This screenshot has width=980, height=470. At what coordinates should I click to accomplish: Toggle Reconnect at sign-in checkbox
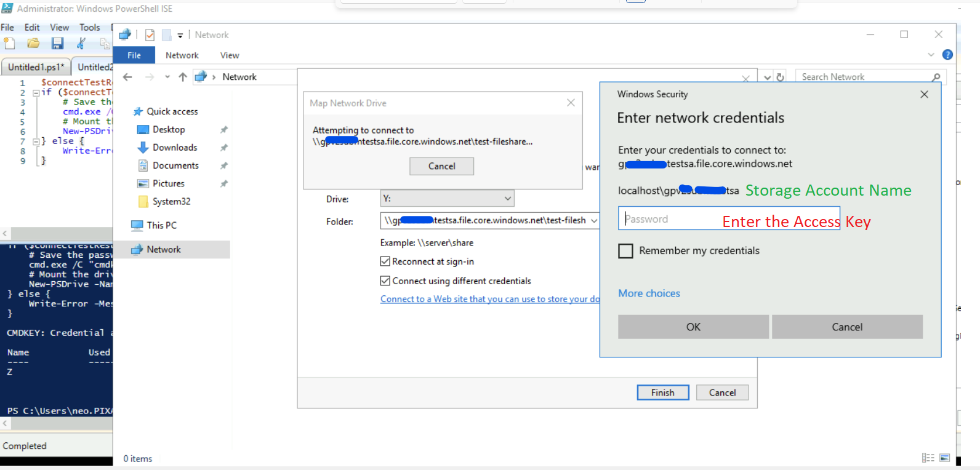(x=385, y=261)
